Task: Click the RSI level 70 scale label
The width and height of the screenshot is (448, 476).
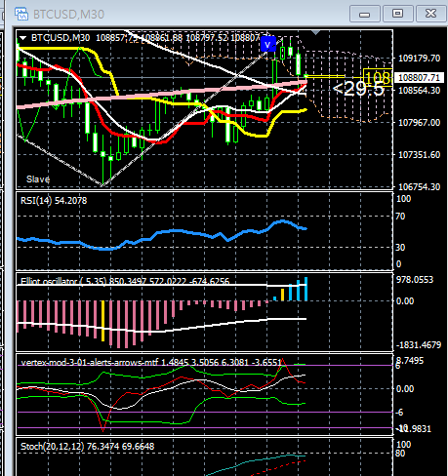Action: [x=400, y=217]
